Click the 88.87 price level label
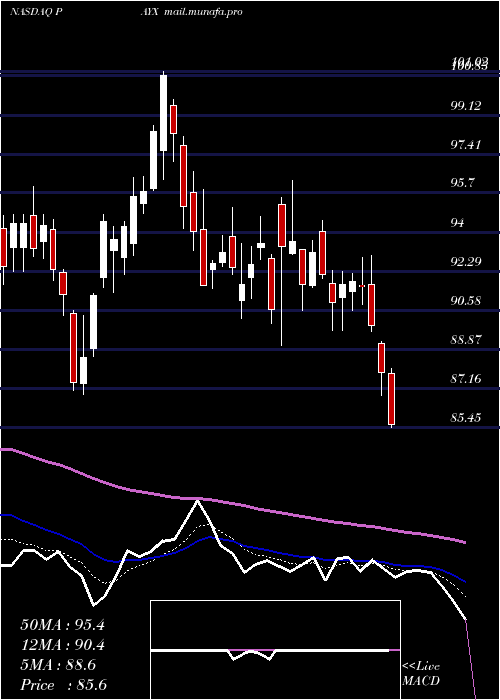 (466, 340)
